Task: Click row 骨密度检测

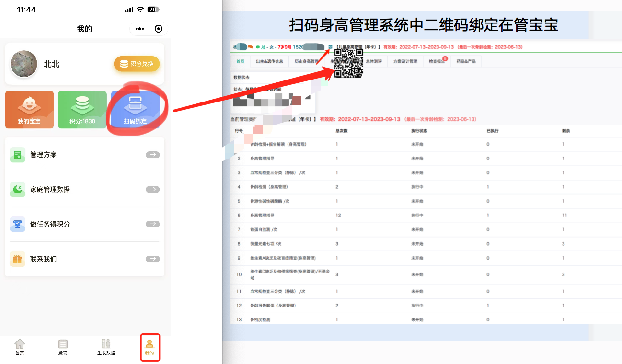Action: [426, 319]
